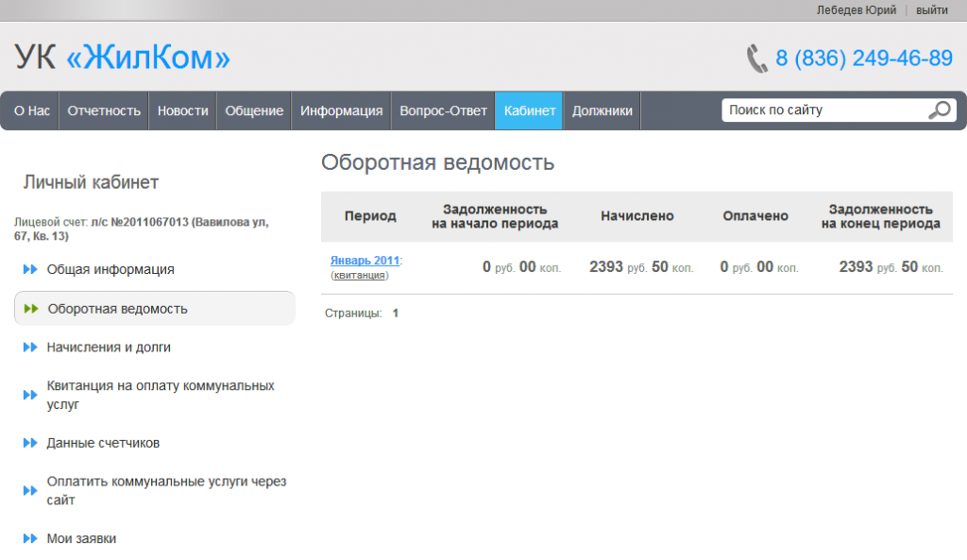Click arrow icon beside Начисления и долги
The width and height of the screenshot is (967, 560).
(30, 348)
